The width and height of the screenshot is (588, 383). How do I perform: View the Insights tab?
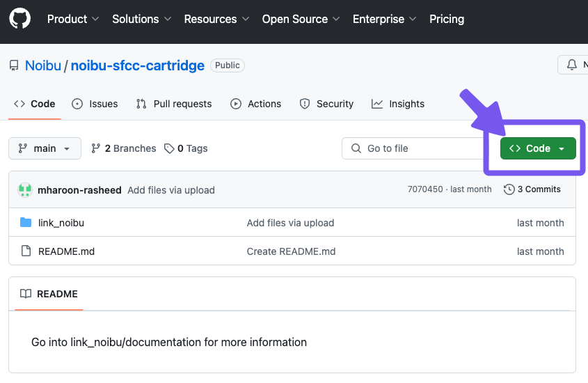pyautogui.click(x=398, y=104)
